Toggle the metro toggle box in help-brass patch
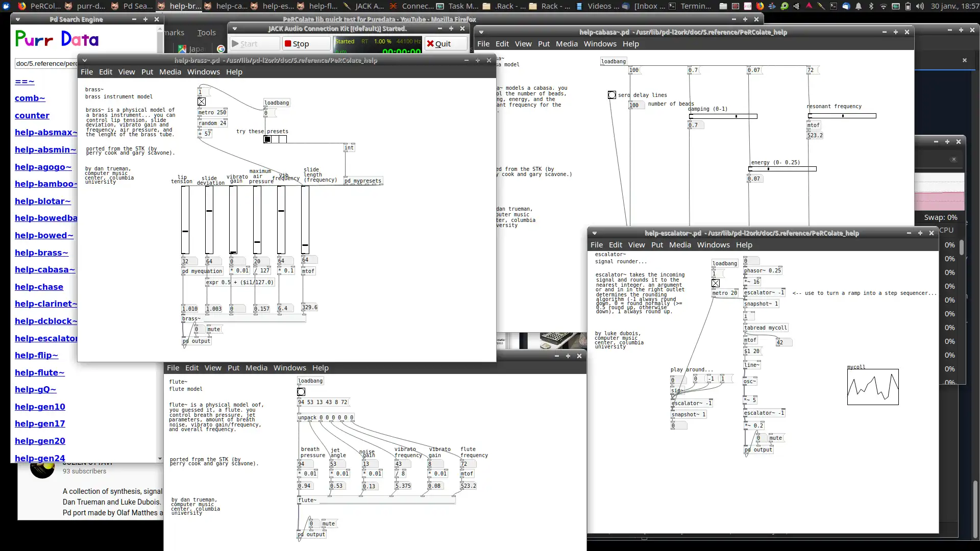This screenshot has height=551, width=980. [x=202, y=102]
